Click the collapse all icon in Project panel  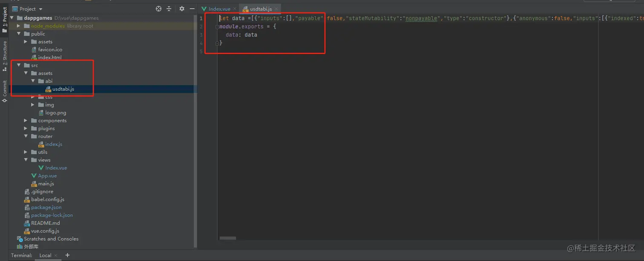click(x=169, y=9)
